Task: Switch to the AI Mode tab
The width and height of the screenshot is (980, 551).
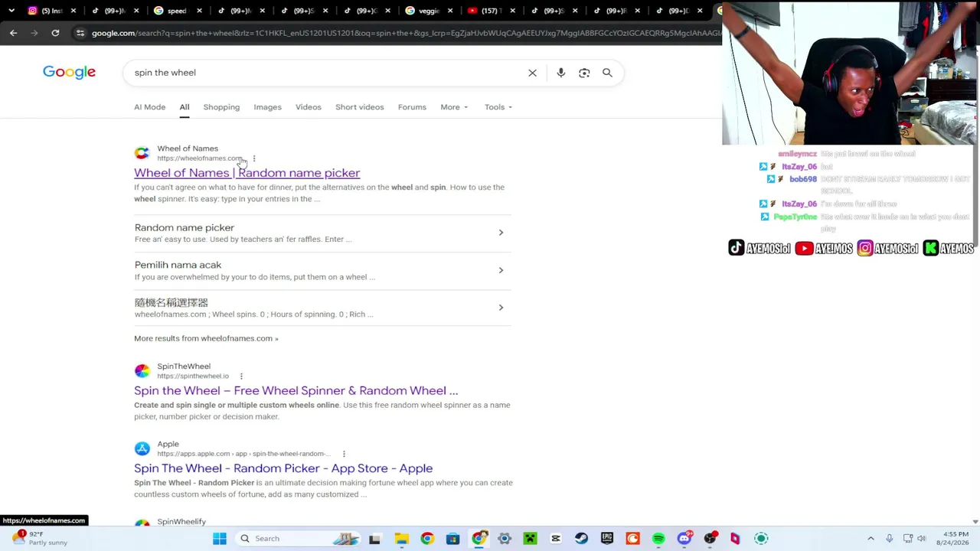Action: 149,107
